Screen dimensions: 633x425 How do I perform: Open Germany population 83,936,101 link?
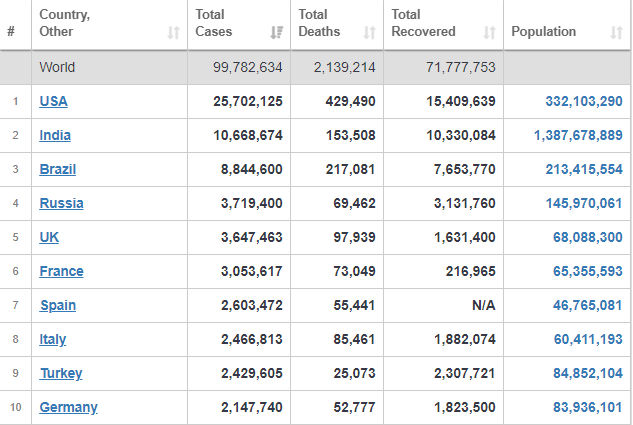(587, 407)
